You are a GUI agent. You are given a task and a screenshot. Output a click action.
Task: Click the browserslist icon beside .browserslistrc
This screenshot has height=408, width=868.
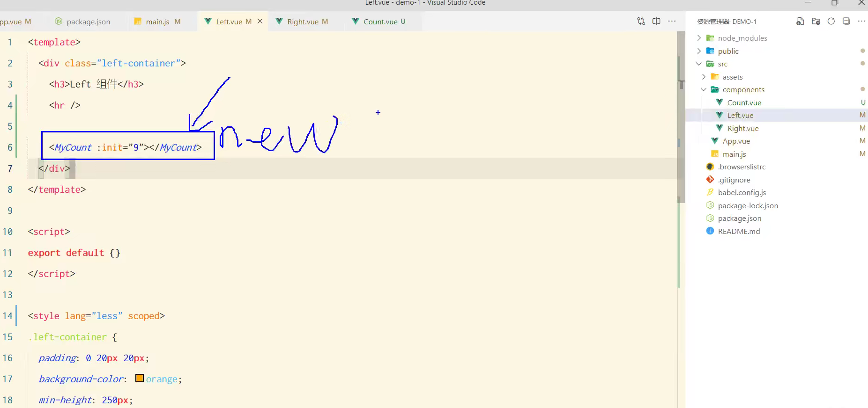pos(710,167)
